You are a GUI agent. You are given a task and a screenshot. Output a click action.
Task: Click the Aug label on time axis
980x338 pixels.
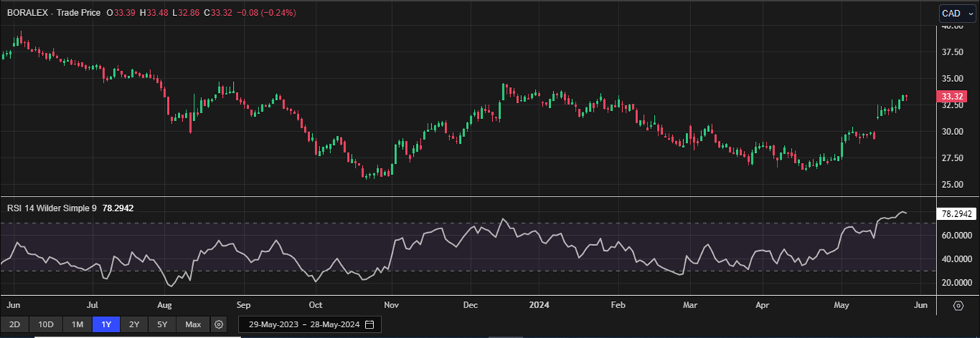point(165,305)
